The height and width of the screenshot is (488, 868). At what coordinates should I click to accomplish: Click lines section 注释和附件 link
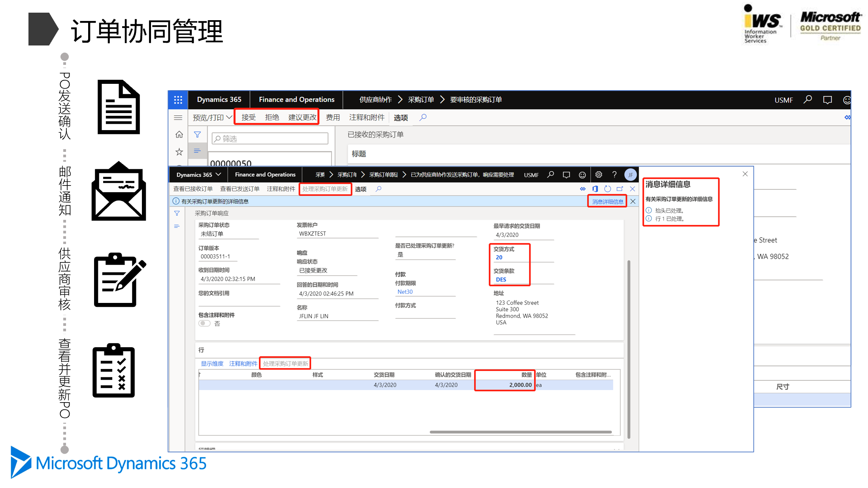[x=243, y=364]
